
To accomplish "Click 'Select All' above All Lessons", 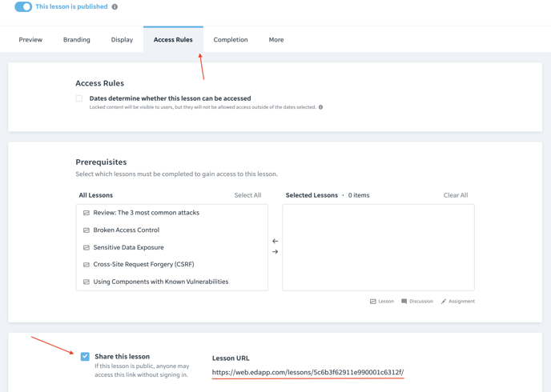I will pos(247,195).
